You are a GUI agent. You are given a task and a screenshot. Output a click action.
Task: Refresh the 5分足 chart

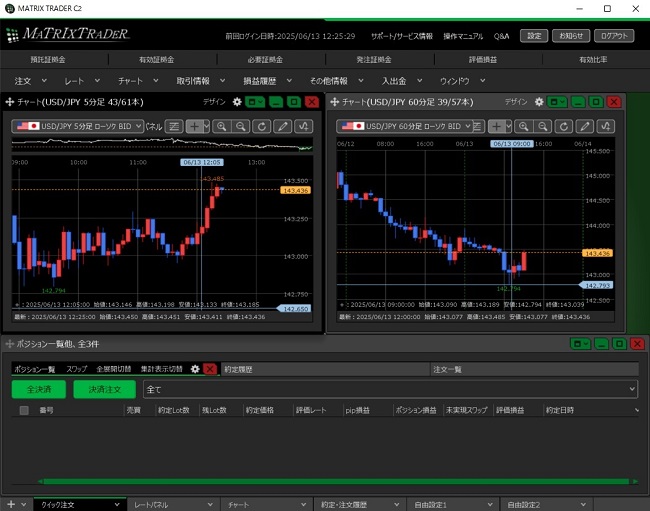coord(262,126)
